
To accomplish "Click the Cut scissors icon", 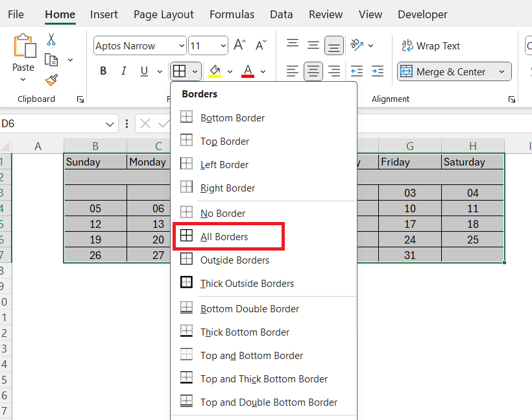I will [x=51, y=40].
